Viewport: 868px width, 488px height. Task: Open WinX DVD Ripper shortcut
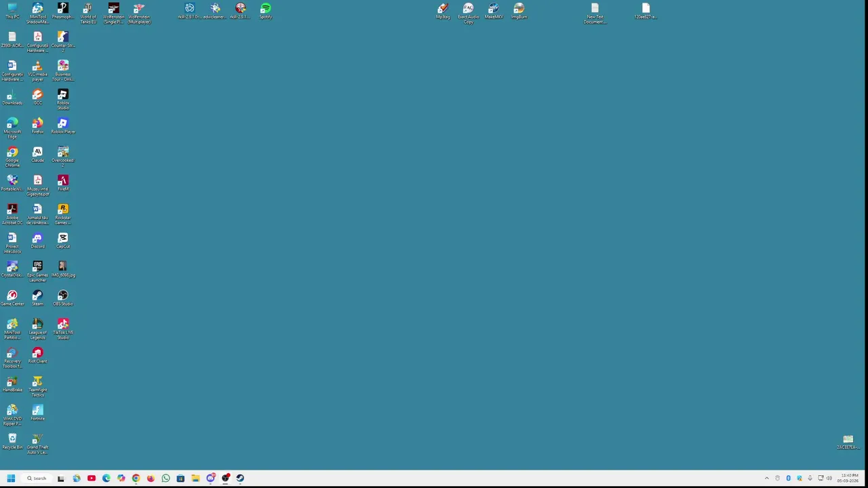click(x=12, y=415)
